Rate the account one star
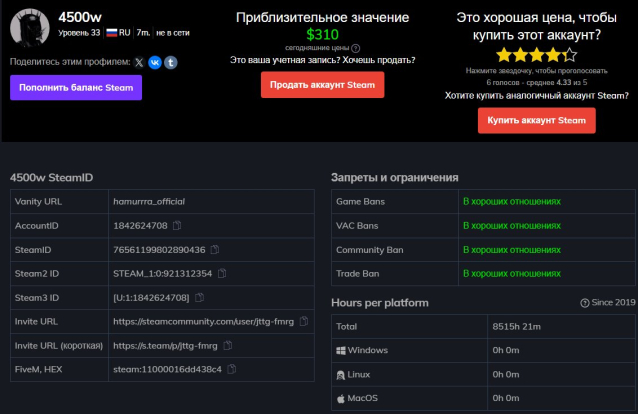The image size is (638, 414). point(504,55)
